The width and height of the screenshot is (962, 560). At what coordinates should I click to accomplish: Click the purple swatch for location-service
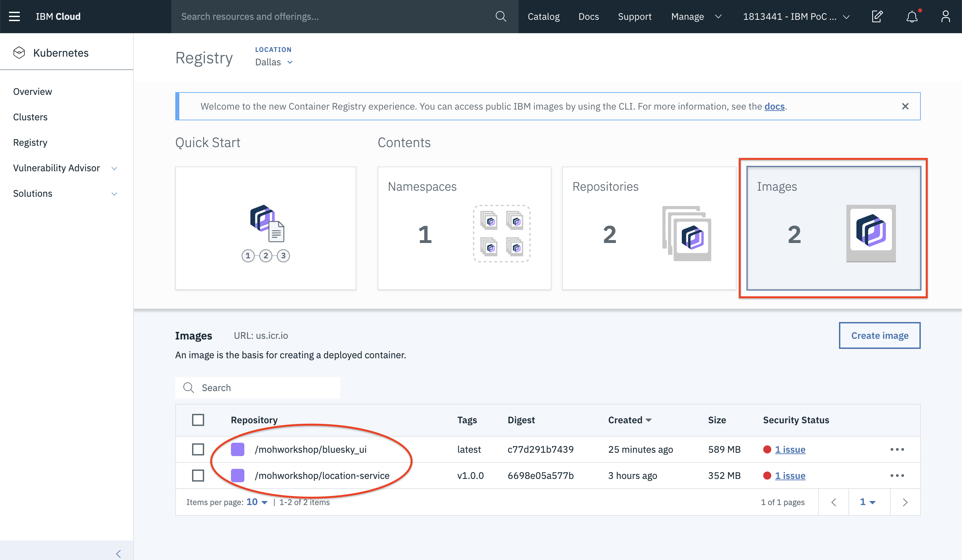237,475
